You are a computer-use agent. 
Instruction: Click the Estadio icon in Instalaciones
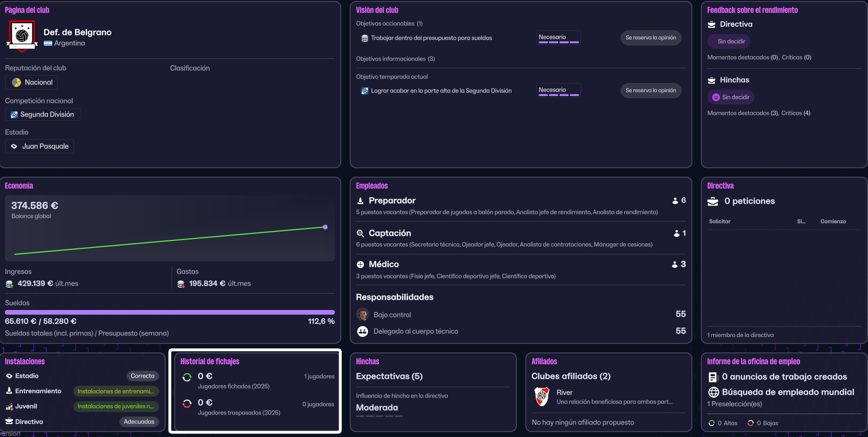tap(9, 376)
